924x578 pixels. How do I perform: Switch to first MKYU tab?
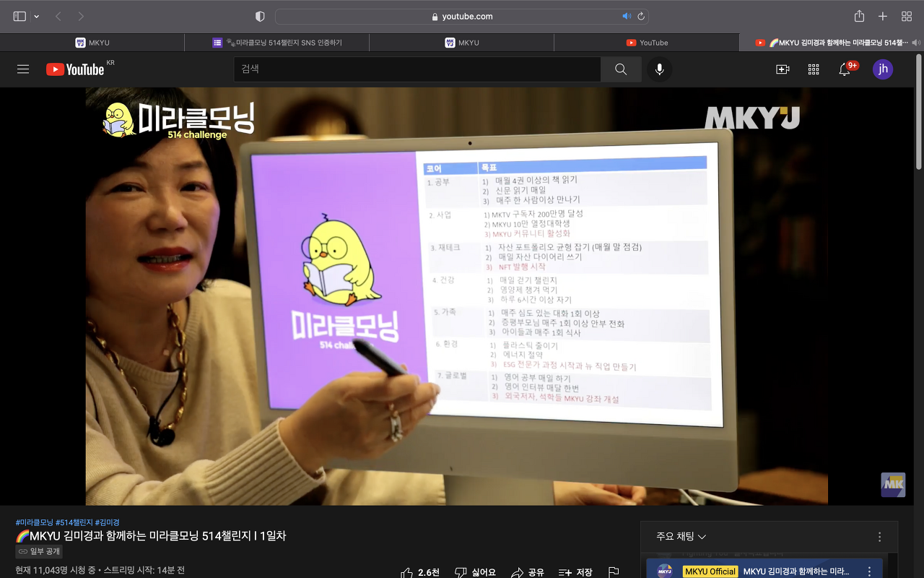[92, 43]
